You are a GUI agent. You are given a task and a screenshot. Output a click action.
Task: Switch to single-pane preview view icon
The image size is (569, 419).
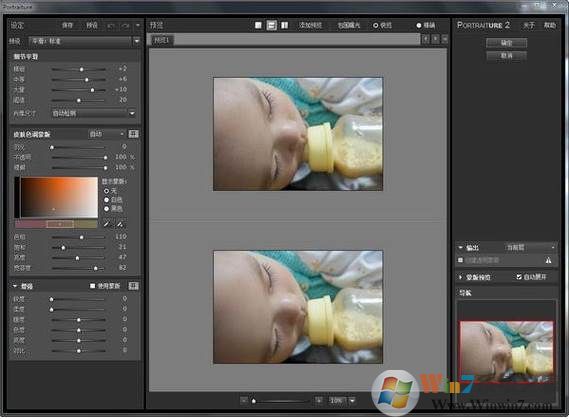click(x=258, y=25)
